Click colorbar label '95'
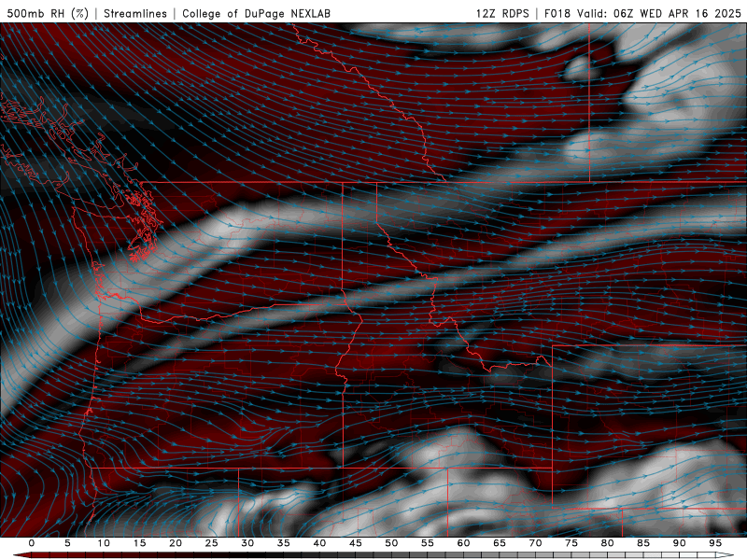The image size is (747, 560). pyautogui.click(x=715, y=543)
